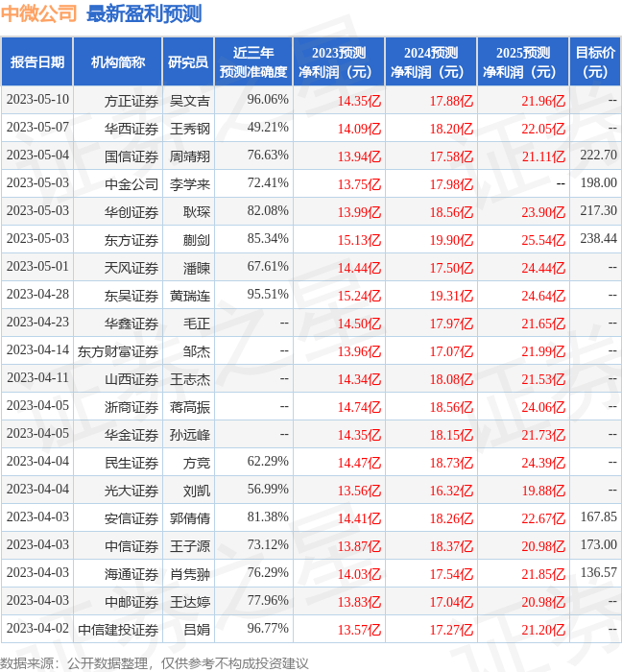The height and width of the screenshot is (672, 622).
Task: Click researcher name 黄瑞连
Action: (190, 296)
